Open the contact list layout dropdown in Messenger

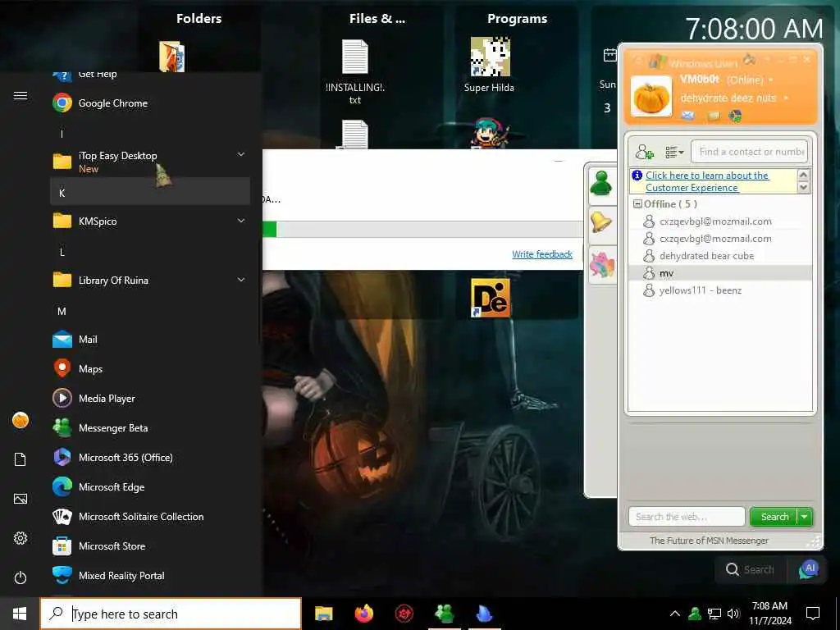tap(674, 152)
